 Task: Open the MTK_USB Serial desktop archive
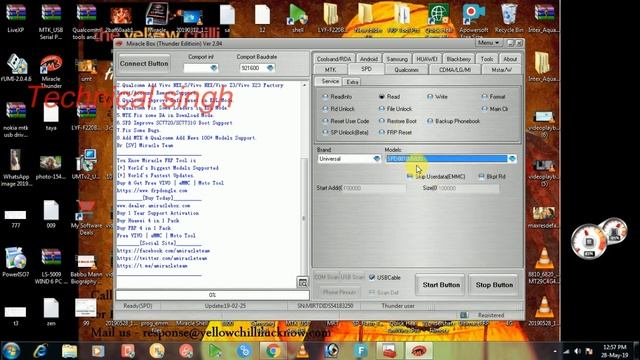click(51, 21)
